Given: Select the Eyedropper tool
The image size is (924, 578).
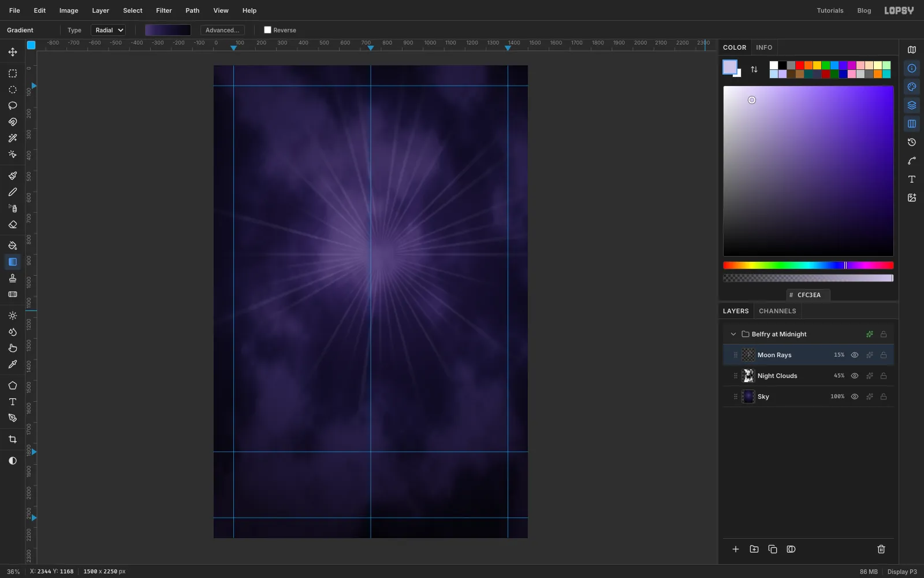Looking at the screenshot, I should coord(13,364).
